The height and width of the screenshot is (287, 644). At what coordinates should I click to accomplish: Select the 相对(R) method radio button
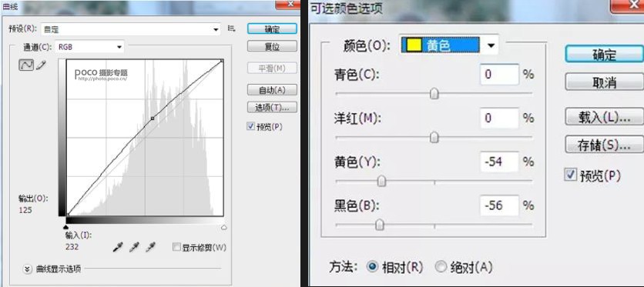372,267
